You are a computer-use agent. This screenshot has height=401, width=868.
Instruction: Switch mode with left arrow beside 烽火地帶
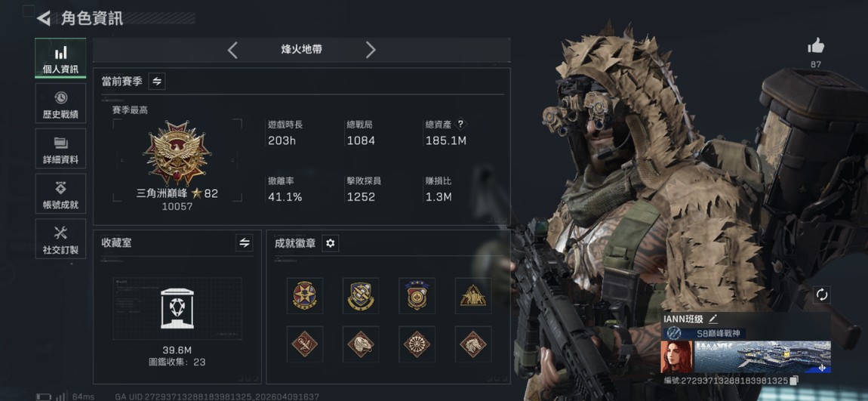(232, 51)
